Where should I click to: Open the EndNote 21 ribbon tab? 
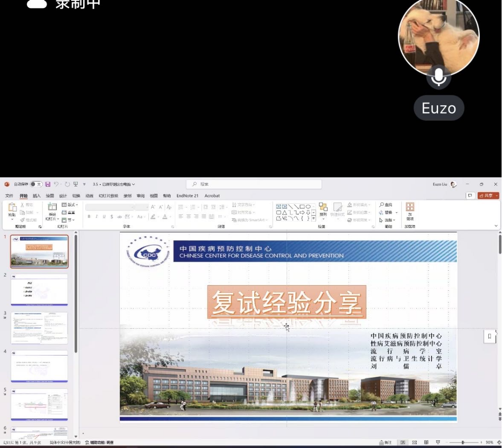[187, 196]
